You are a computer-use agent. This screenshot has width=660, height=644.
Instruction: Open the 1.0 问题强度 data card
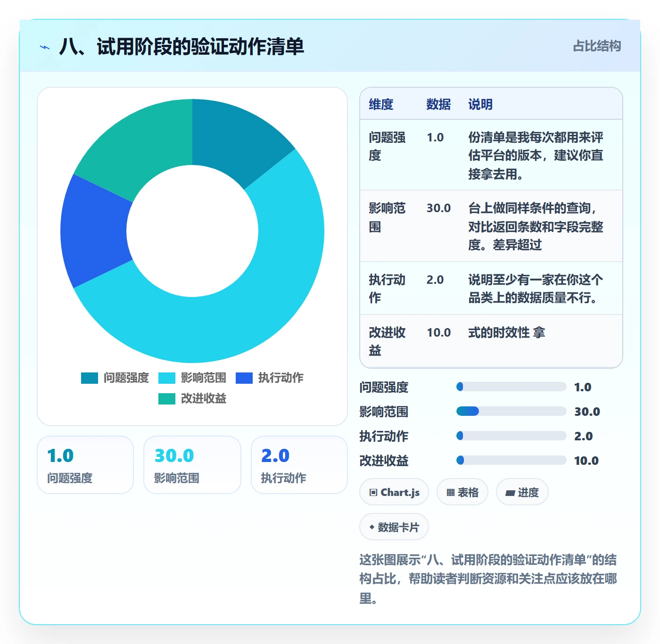85,465
